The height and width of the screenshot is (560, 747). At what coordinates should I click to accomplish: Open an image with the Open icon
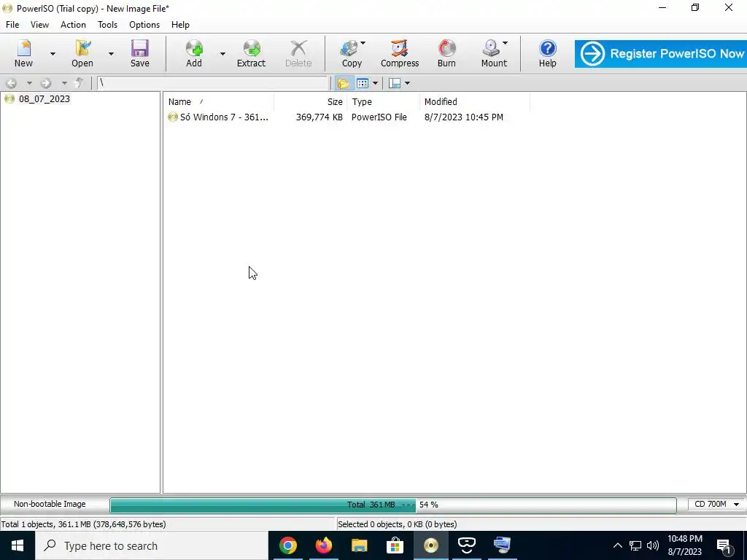point(82,53)
